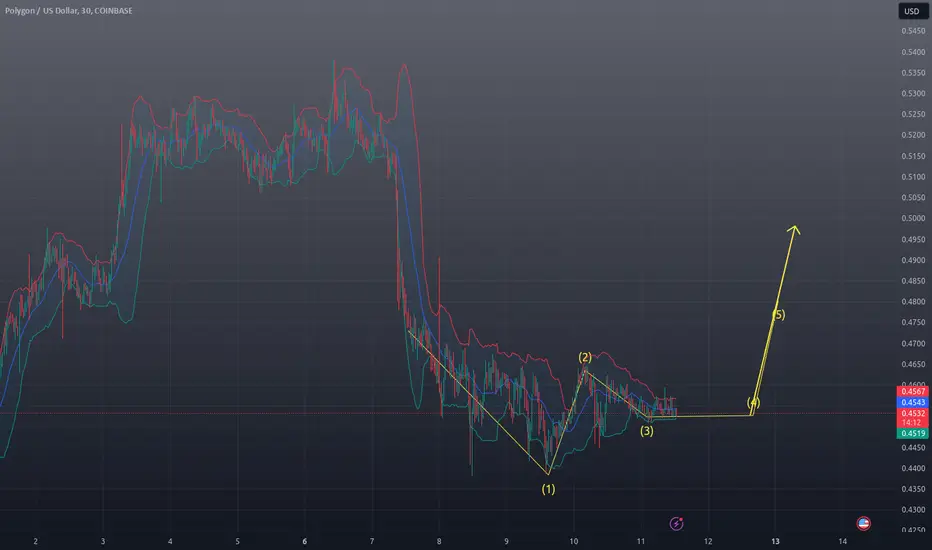This screenshot has width=932, height=550.
Task: Click the 0.5100 price axis label
Action: [913, 177]
